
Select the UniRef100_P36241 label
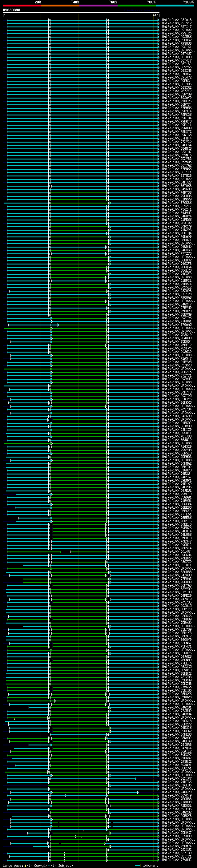click(177, 209)
